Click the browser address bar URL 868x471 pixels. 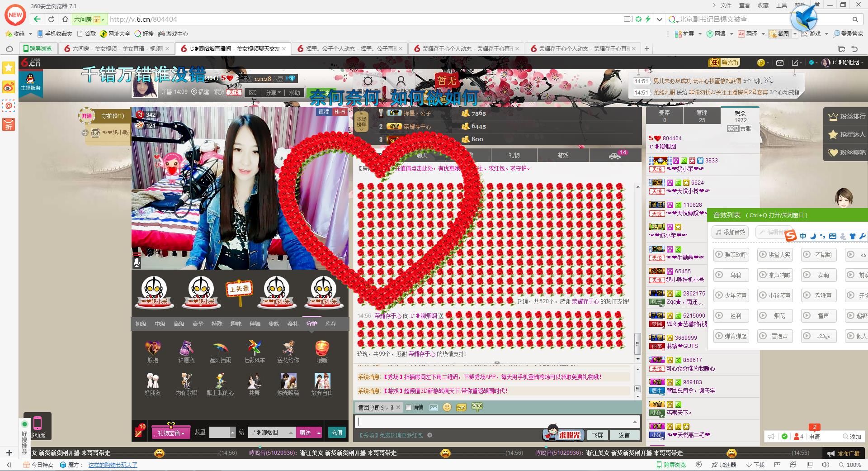click(144, 19)
